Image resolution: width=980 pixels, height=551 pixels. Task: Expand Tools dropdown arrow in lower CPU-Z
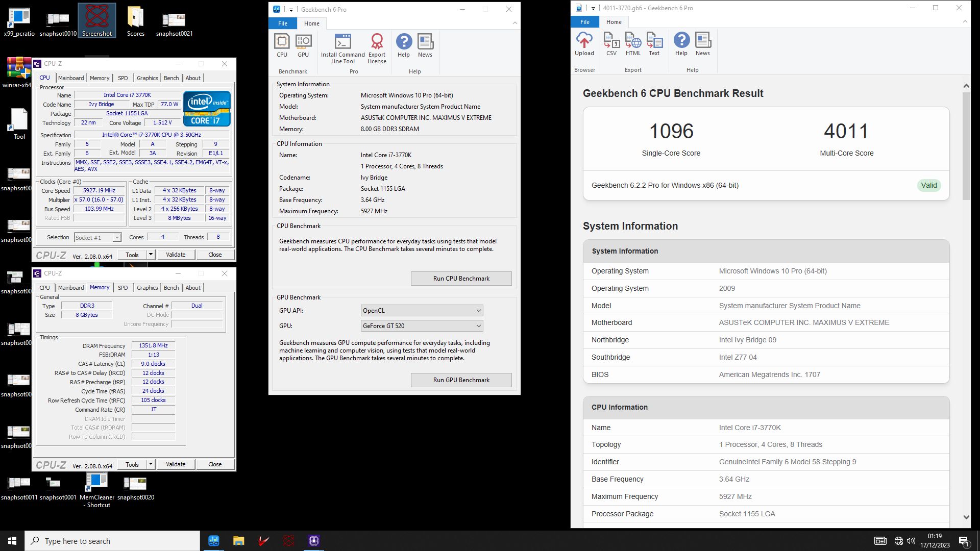click(151, 464)
